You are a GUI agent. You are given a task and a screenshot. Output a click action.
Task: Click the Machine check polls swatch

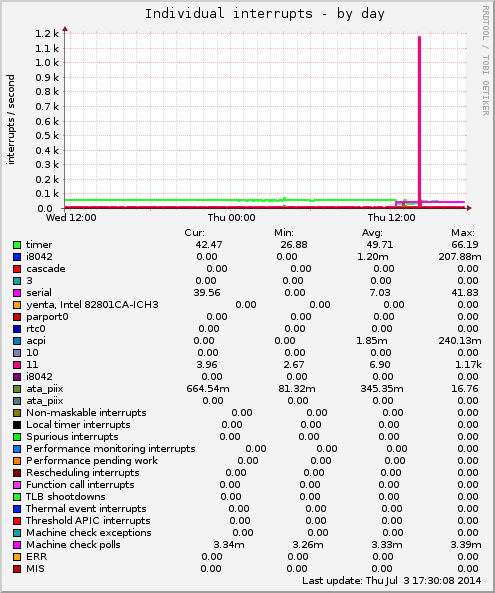point(17,545)
